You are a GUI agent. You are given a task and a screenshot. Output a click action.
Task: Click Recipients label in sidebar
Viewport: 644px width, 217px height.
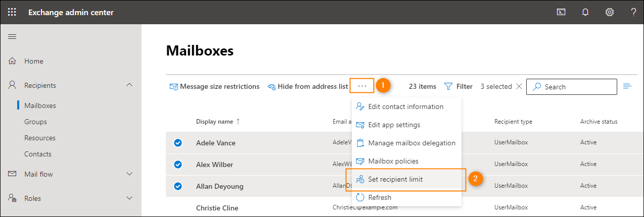pyautogui.click(x=40, y=85)
